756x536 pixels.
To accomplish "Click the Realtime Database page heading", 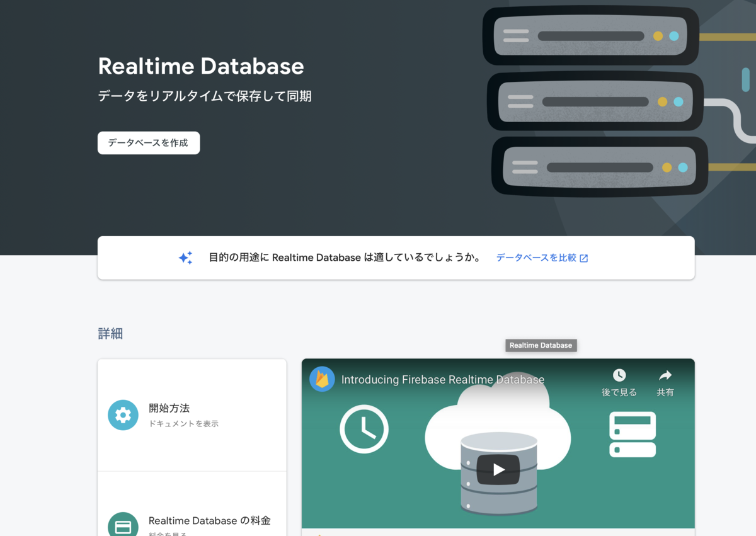I will pos(201,66).
